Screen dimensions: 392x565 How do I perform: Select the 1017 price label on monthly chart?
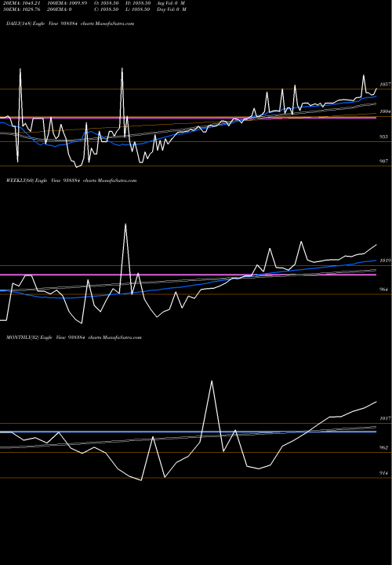coord(385,418)
